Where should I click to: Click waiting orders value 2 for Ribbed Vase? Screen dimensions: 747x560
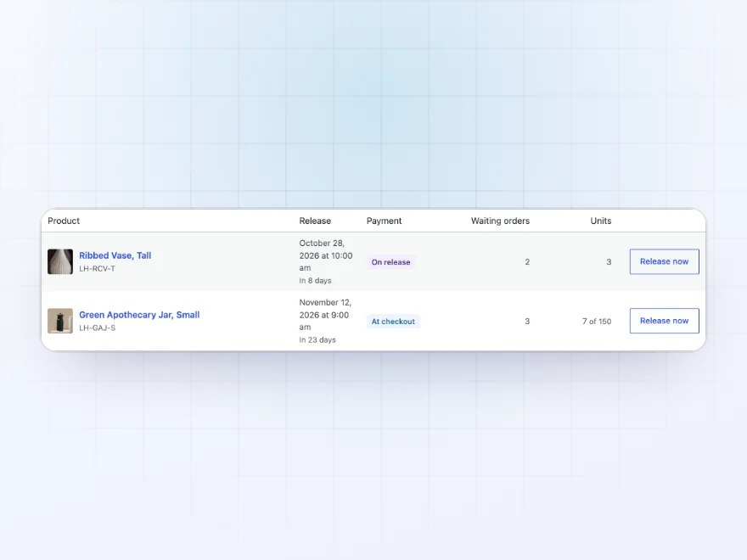(x=527, y=262)
